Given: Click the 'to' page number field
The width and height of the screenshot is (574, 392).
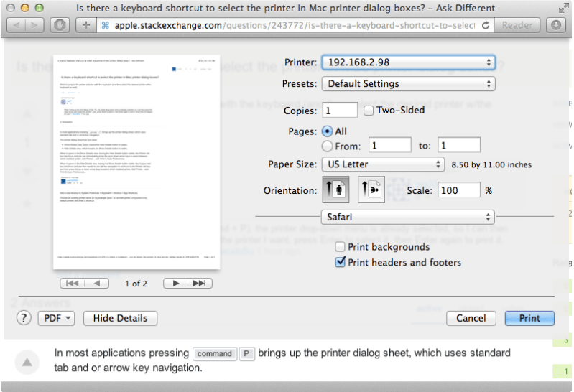Looking at the screenshot, I should pyautogui.click(x=458, y=145).
